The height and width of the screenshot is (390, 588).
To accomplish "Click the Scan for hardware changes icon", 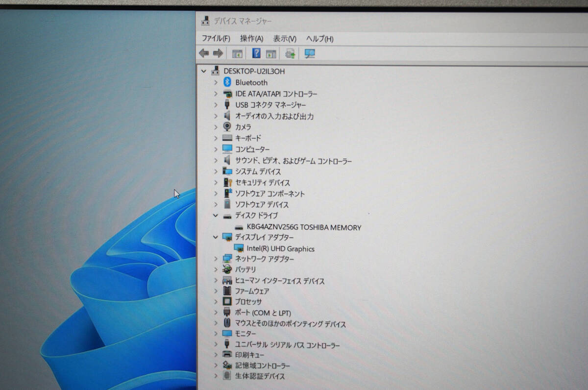I will tap(310, 53).
